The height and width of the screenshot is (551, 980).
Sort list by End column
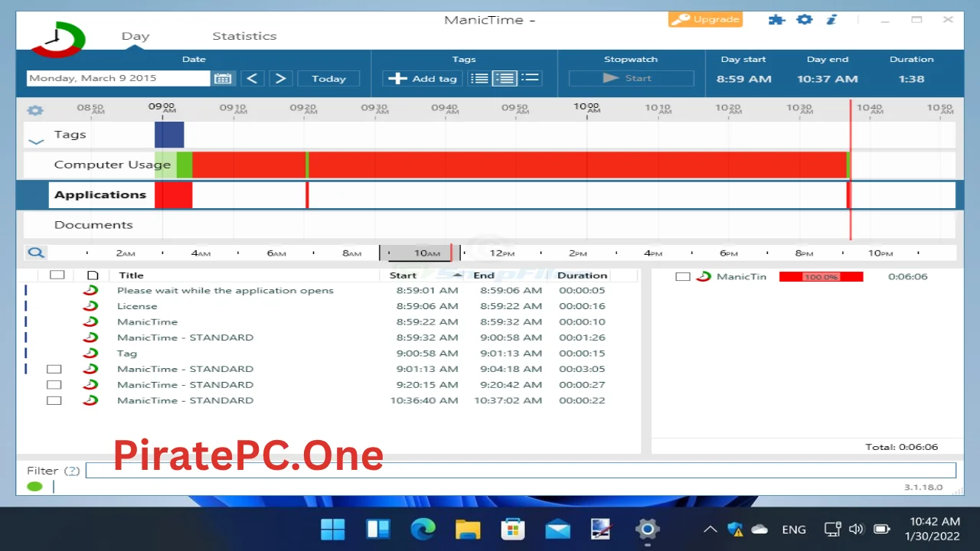tap(484, 275)
